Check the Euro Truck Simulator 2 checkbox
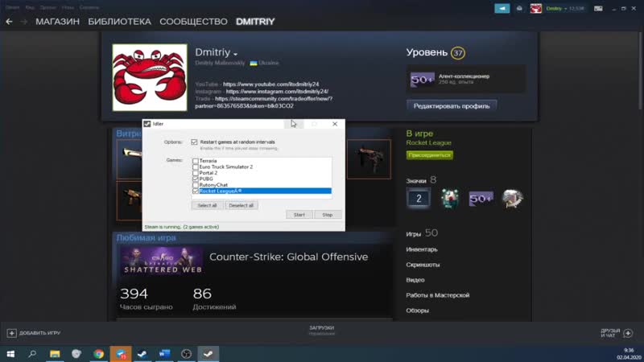Image resolution: width=644 pixels, height=362 pixels. click(x=196, y=167)
